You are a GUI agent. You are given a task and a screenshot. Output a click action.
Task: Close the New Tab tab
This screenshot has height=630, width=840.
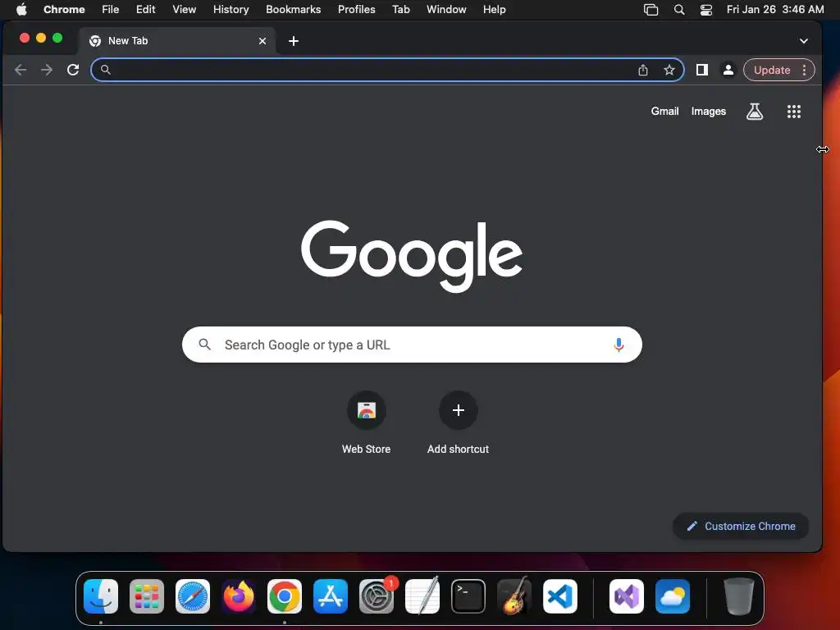point(262,41)
